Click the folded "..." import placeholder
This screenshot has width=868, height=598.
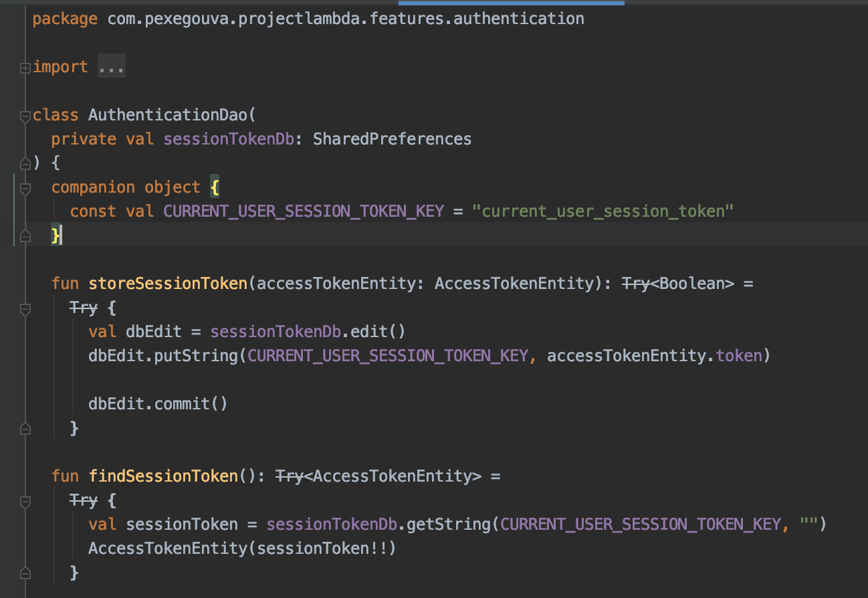(x=112, y=67)
